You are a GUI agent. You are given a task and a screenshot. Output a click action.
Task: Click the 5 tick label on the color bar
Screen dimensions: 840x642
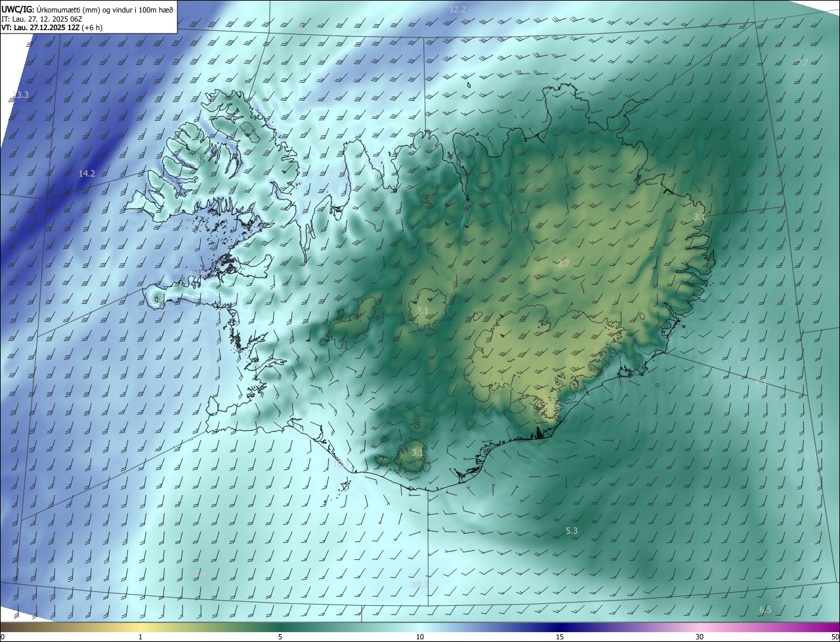280,637
